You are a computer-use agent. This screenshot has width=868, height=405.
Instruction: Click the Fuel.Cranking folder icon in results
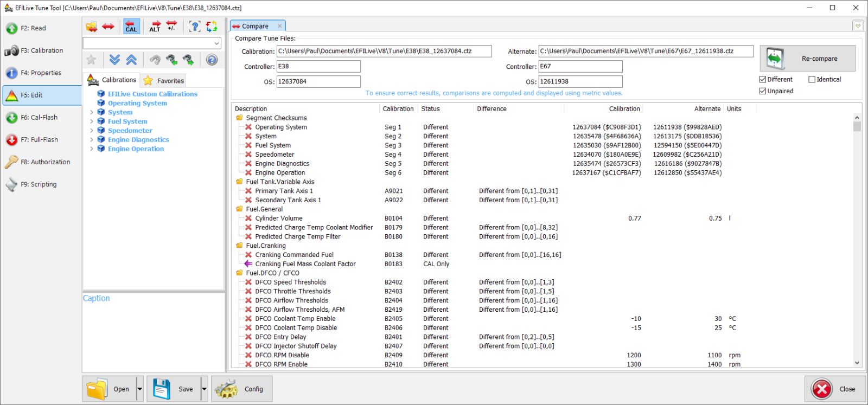tap(239, 246)
